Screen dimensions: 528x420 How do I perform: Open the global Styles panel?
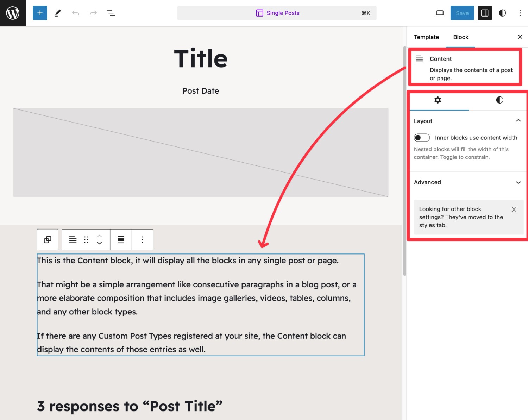[502, 13]
